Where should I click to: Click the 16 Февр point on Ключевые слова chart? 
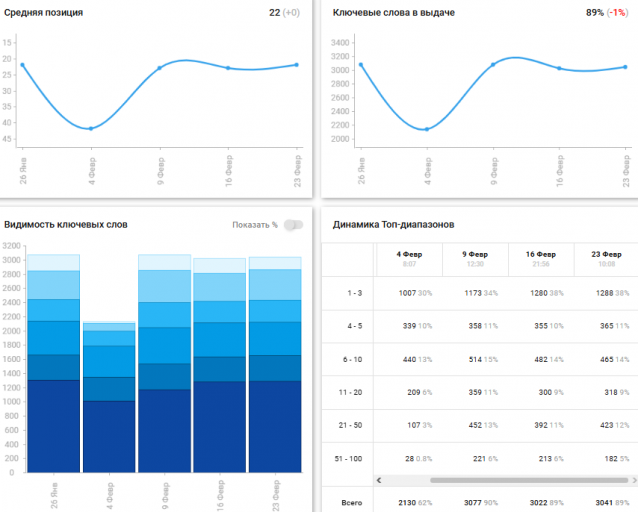[x=559, y=68]
